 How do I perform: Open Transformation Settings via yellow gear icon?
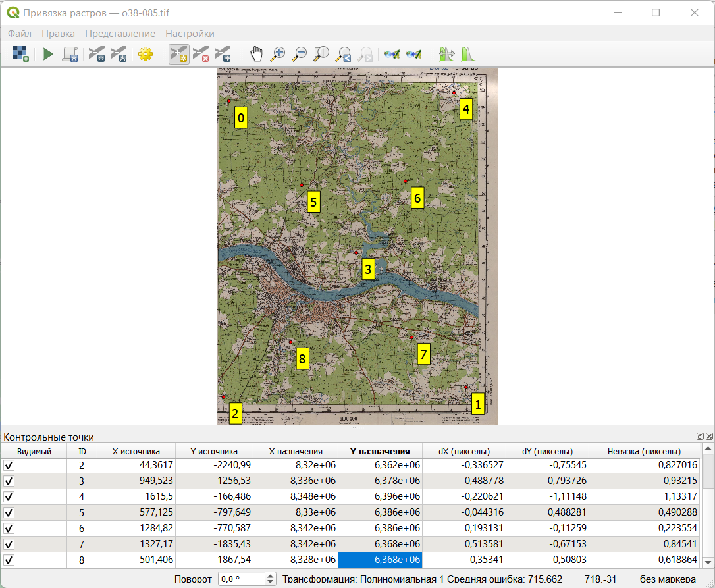[x=146, y=54]
